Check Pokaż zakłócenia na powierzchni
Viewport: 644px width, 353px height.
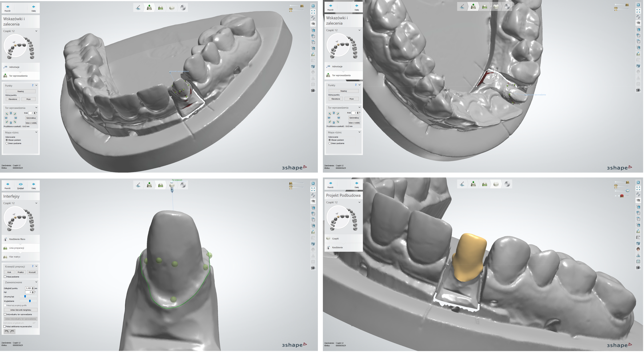tap(5, 326)
